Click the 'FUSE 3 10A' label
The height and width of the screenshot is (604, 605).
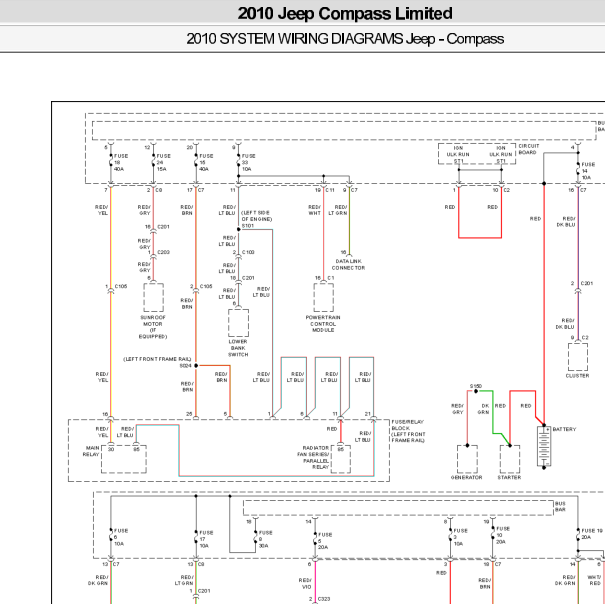click(461, 537)
